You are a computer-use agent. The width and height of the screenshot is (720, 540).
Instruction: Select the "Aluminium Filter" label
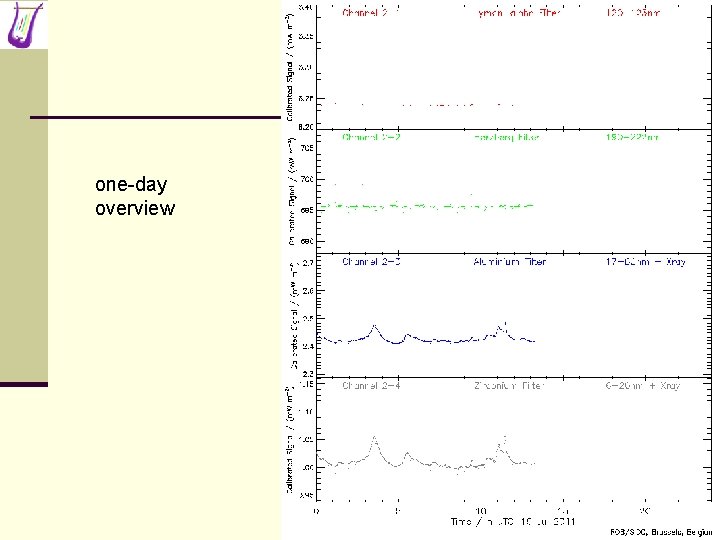coord(509,262)
